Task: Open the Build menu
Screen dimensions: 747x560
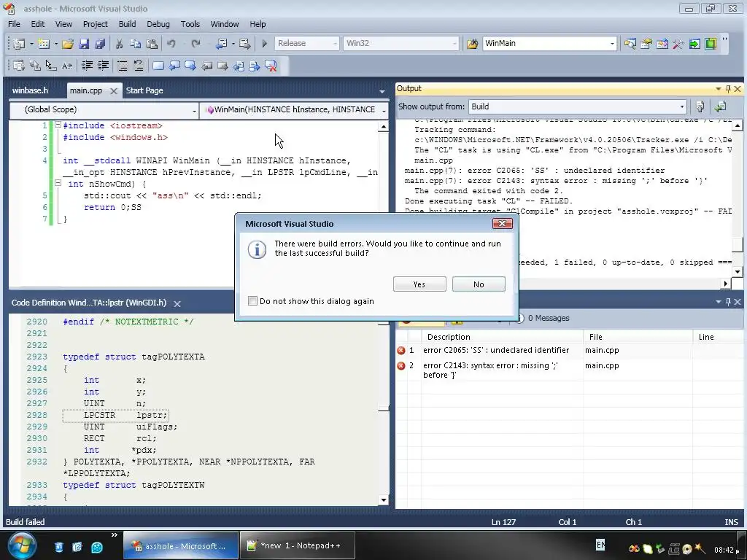Action: pyautogui.click(x=127, y=24)
